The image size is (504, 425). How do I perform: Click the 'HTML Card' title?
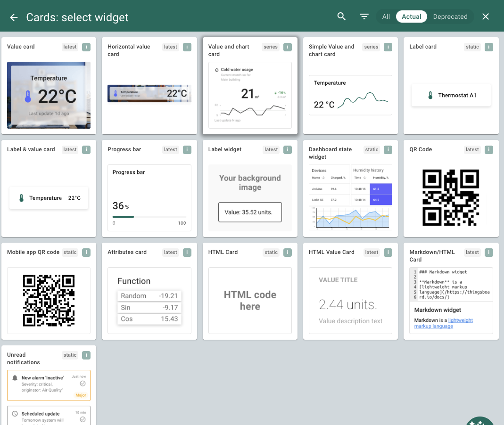point(223,252)
